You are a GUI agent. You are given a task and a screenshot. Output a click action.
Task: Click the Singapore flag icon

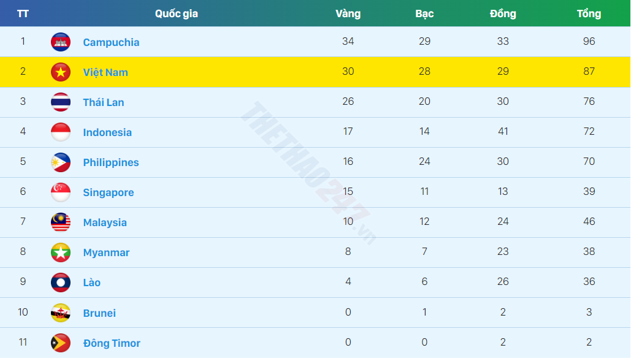[x=61, y=192]
